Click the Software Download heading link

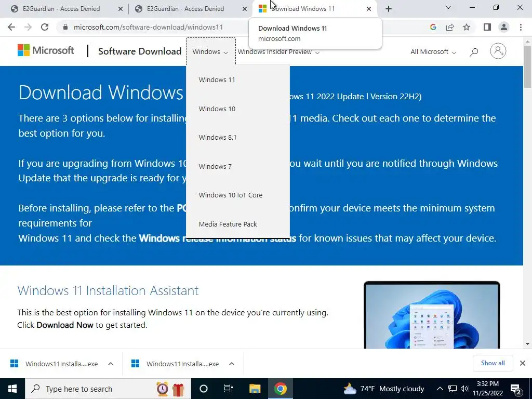tap(140, 51)
